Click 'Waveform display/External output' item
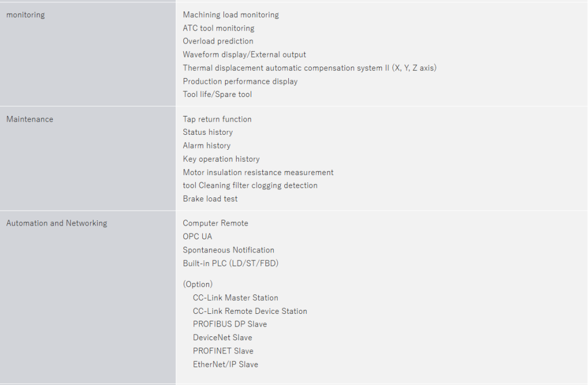Viewport: 588px width, 385px height. [x=244, y=55]
